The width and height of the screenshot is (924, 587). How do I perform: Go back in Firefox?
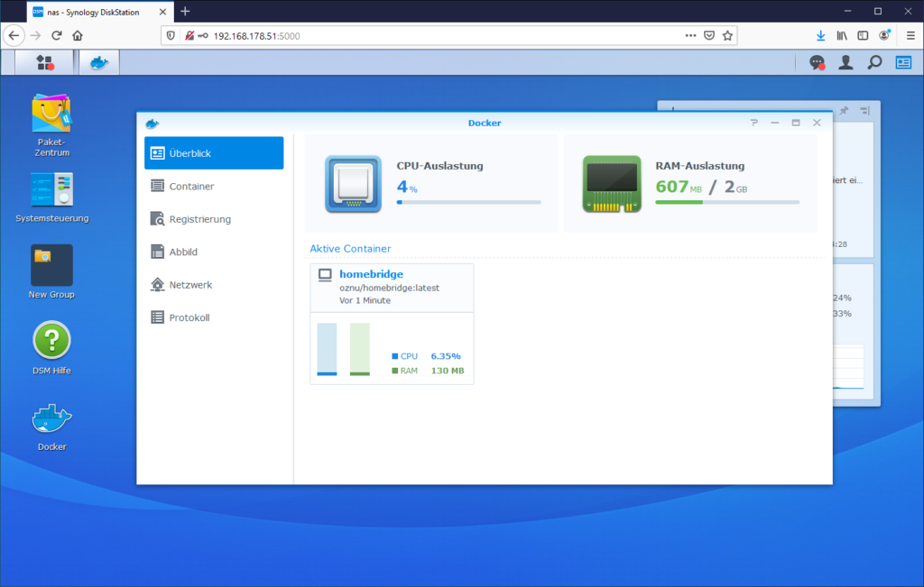tap(14, 35)
